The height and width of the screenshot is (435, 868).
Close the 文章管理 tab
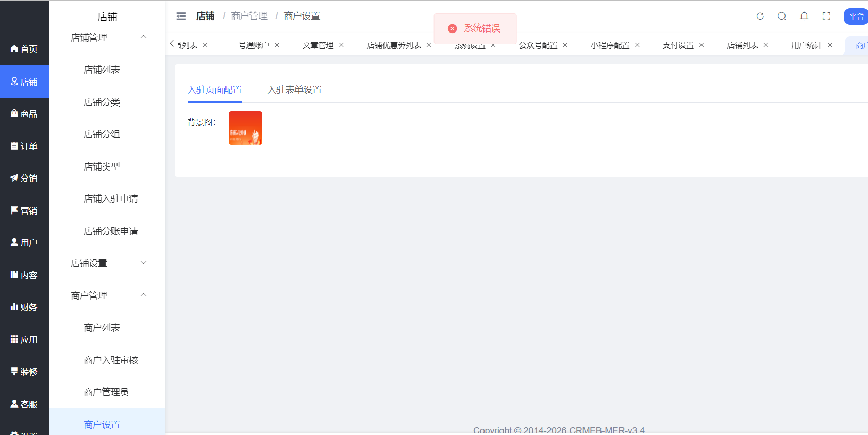click(341, 45)
